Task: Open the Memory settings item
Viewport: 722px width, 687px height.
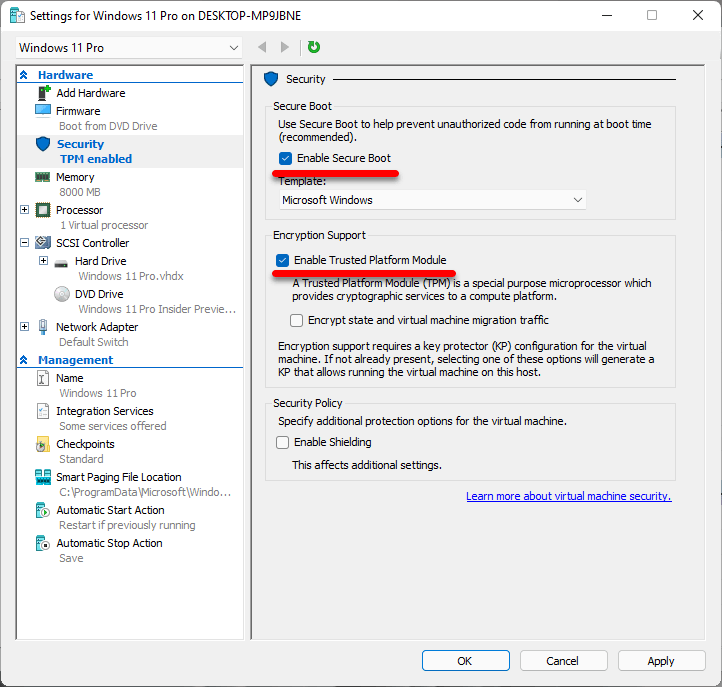Action: tap(75, 177)
